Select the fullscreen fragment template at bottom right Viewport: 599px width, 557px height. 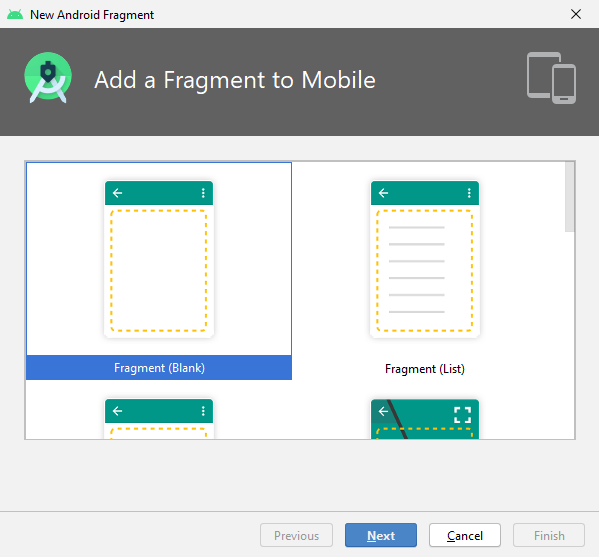(x=425, y=419)
